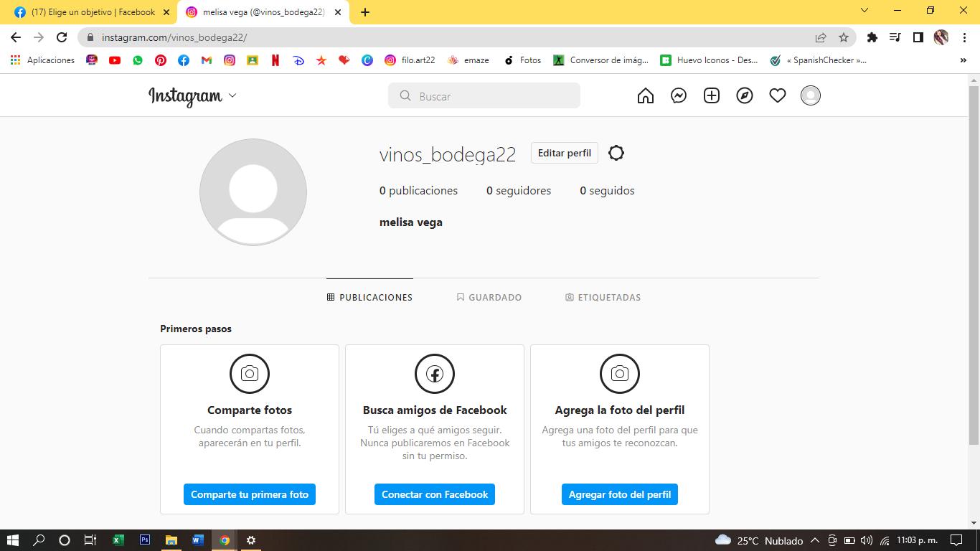Screen dimensions: 980x551
Task: Open the activity heart notifications
Action: [x=778, y=95]
